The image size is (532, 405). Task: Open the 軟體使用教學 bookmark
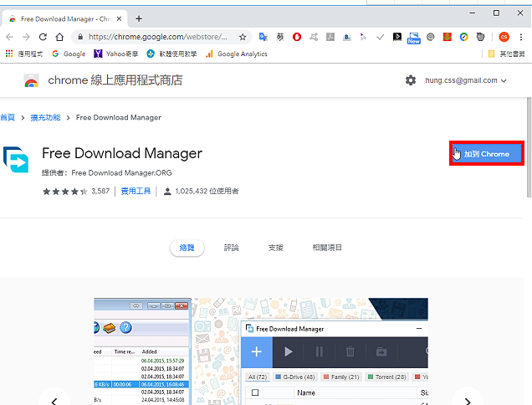pyautogui.click(x=171, y=54)
